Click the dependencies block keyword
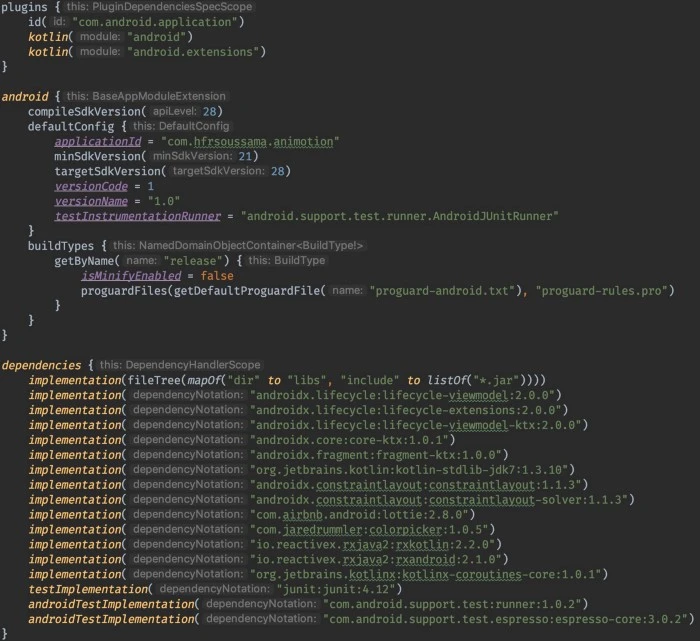The image size is (700, 641). (x=43, y=365)
